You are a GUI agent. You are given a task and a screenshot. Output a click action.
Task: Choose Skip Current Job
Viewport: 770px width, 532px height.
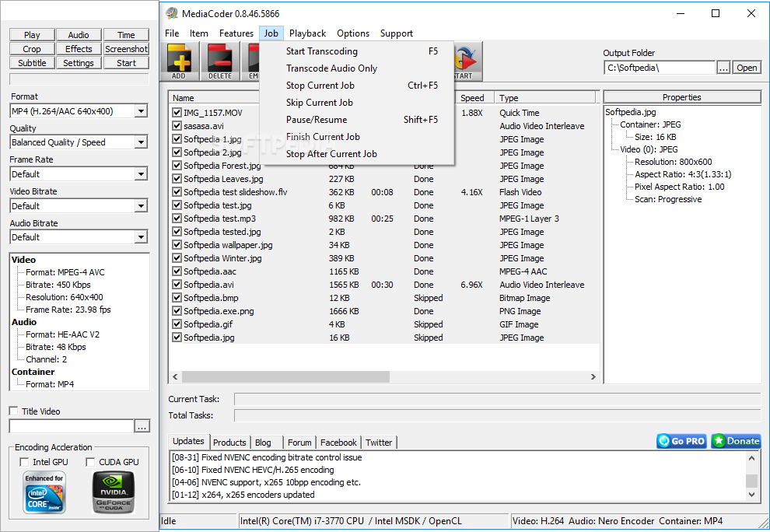pyautogui.click(x=357, y=102)
